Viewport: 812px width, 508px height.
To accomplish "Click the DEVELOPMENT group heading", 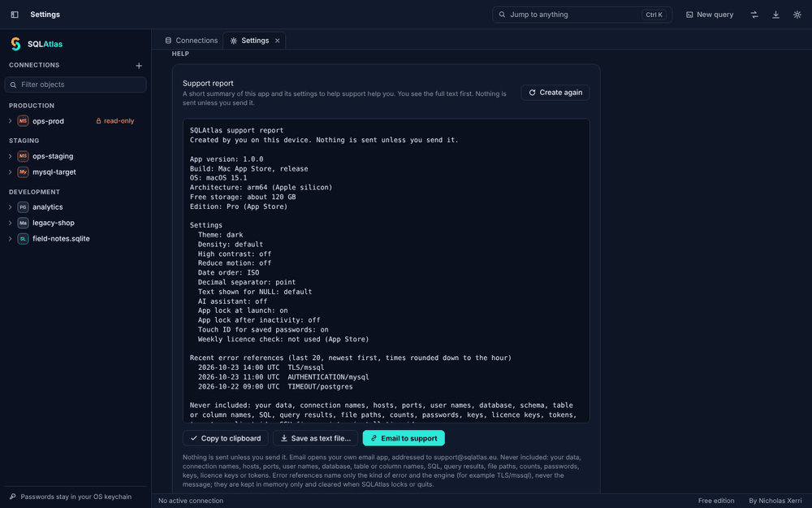I will pyautogui.click(x=34, y=192).
